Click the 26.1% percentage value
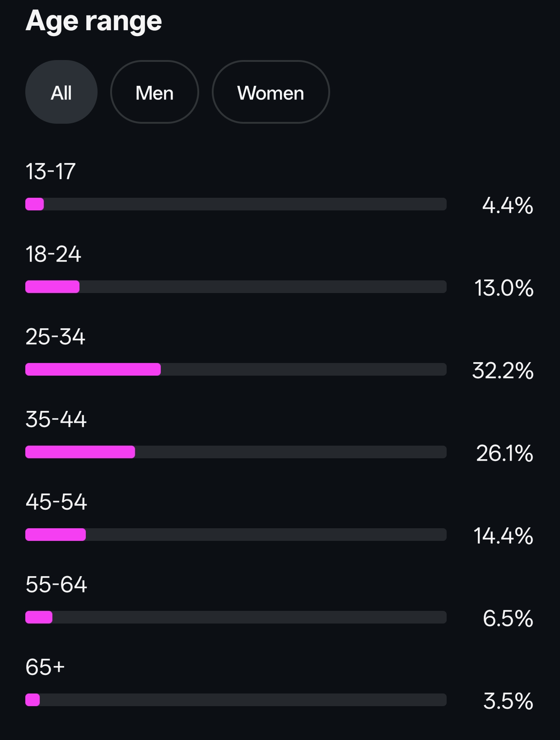This screenshot has height=740, width=560. point(504,453)
